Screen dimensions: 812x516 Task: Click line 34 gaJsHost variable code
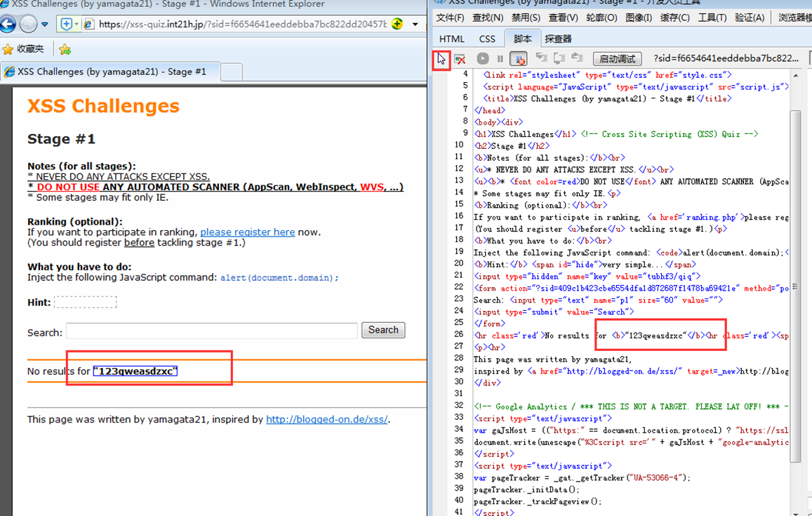(x=631, y=430)
